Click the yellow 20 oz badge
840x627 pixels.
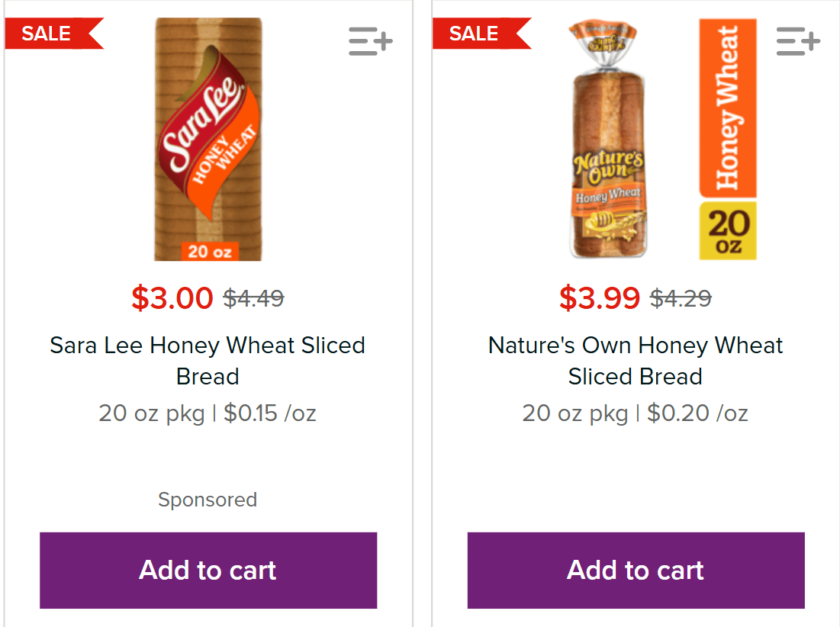[x=728, y=230]
